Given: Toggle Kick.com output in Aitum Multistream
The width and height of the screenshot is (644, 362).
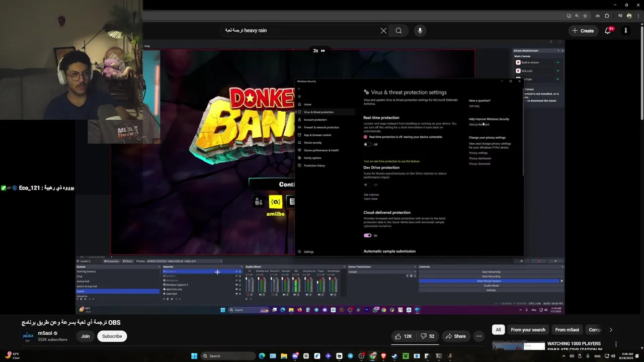Looking at the screenshot, I should coord(557,71).
